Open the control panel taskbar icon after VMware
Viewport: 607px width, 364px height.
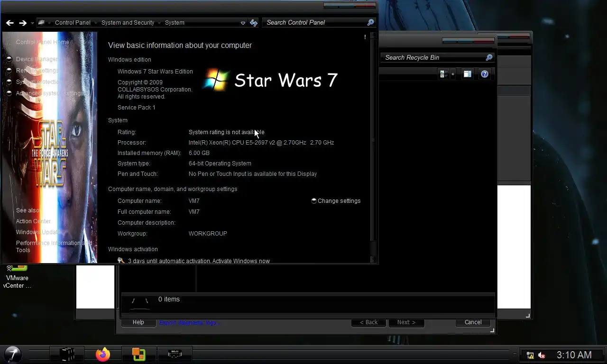click(x=175, y=355)
